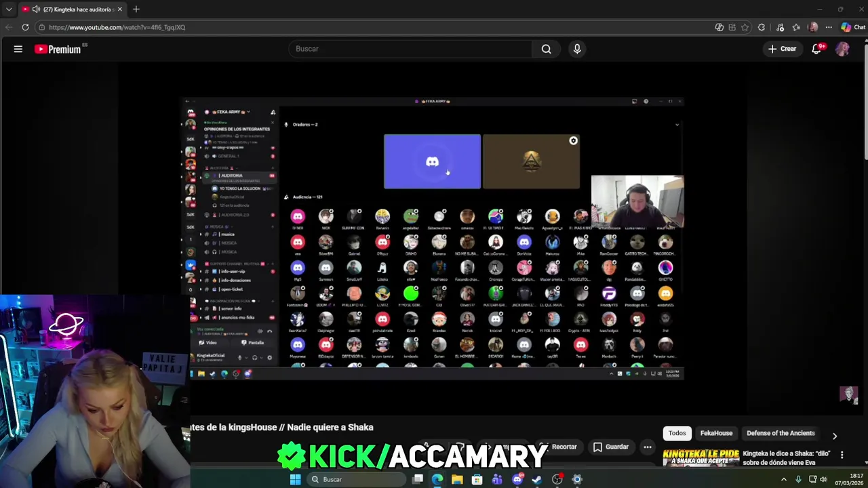Viewport: 868px width, 488px height.
Task: Select the Defense of the Ancients chip
Action: (x=781, y=433)
